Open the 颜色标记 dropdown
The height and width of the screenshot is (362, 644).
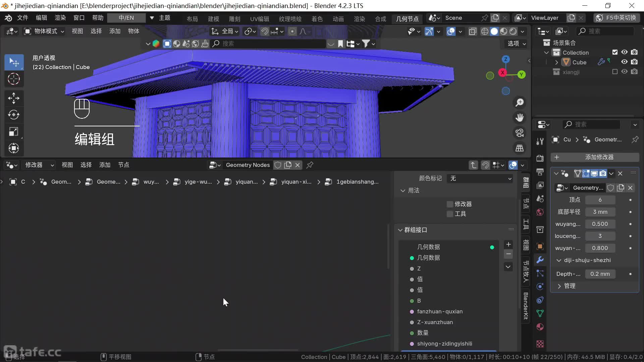(480, 179)
